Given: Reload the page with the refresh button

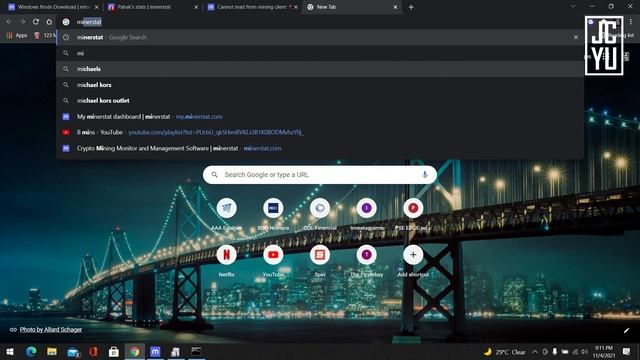Looking at the screenshot, I should coord(36,22).
